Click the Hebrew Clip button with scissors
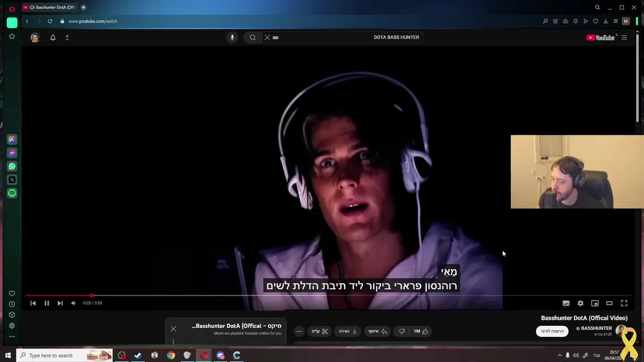Screen dimensions: 644x362 [x=319, y=331]
